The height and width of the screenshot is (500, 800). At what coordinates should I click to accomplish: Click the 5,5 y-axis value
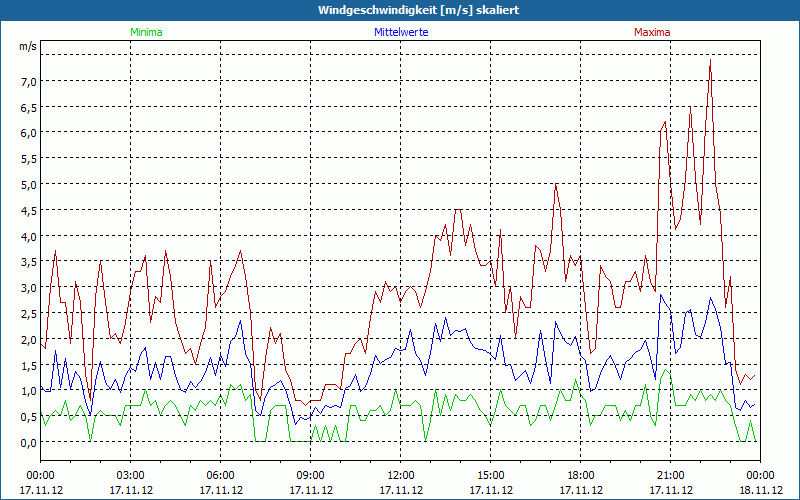point(28,159)
